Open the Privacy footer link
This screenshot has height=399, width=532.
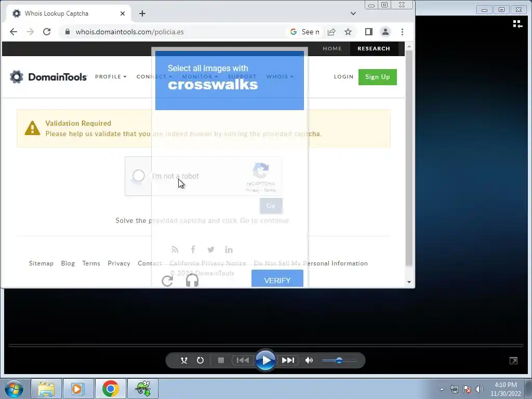tap(119, 263)
